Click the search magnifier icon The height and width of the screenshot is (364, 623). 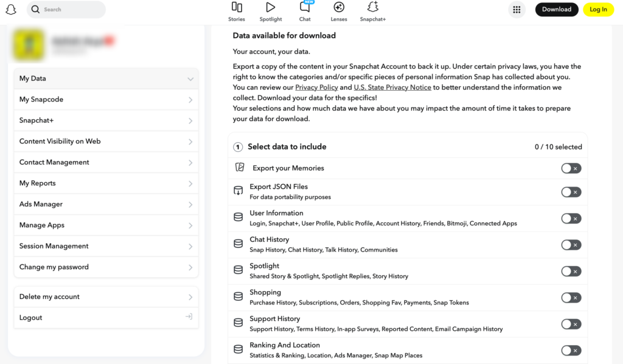(35, 9)
